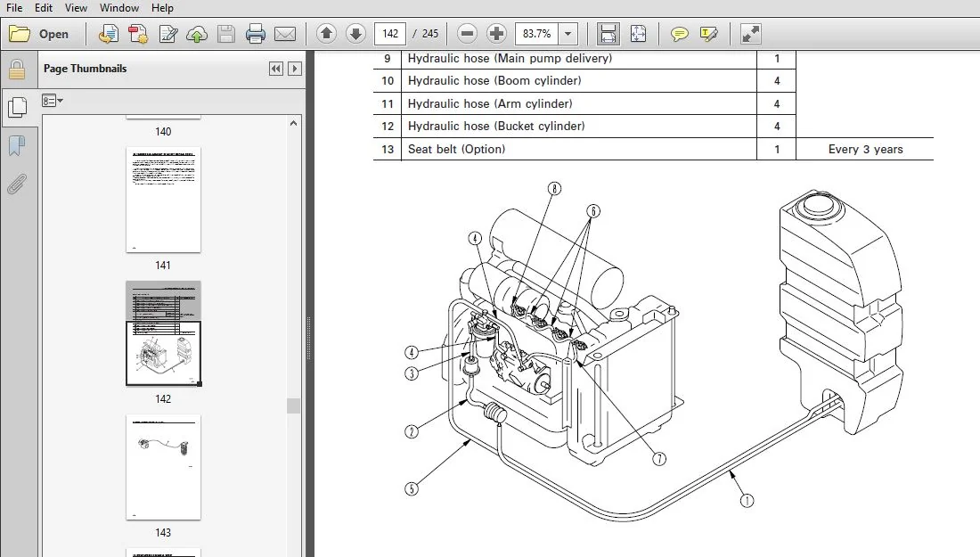The image size is (980, 557).
Task: Open the View menu
Action: [x=76, y=8]
